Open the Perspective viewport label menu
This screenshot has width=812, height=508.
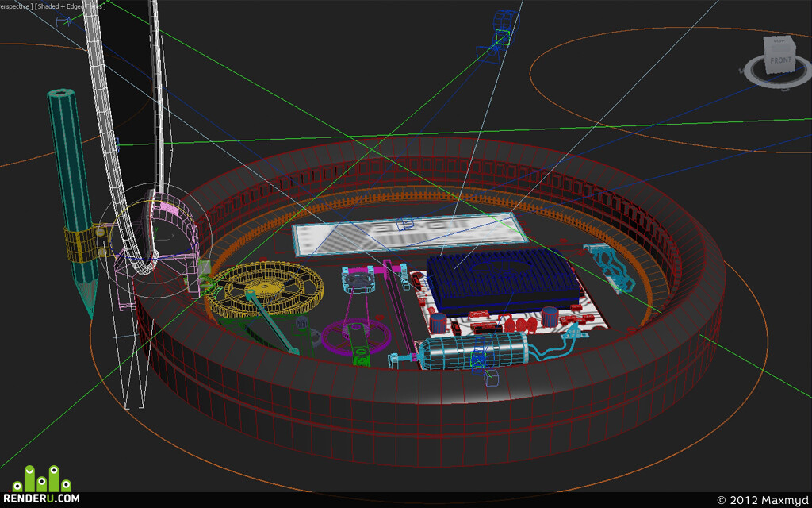click(16, 6)
